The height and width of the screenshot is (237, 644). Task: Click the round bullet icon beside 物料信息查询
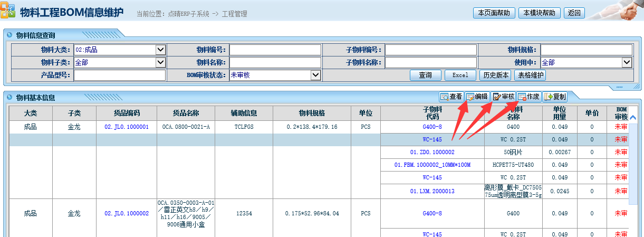(x=9, y=35)
